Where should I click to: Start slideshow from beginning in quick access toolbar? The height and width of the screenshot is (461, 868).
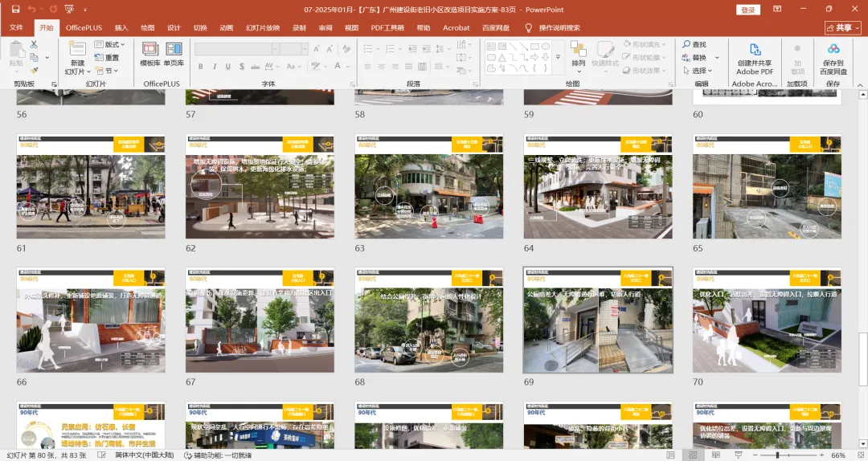tap(68, 10)
